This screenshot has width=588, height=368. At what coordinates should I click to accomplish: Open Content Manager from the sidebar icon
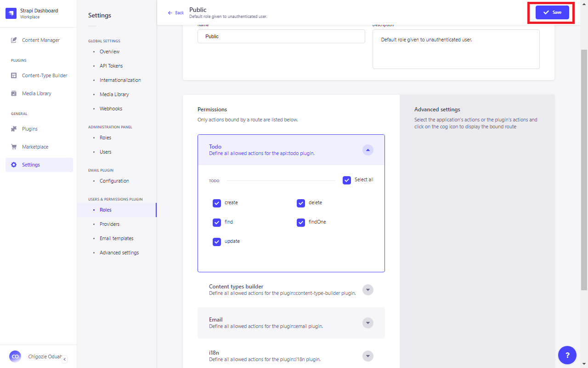[x=14, y=40]
